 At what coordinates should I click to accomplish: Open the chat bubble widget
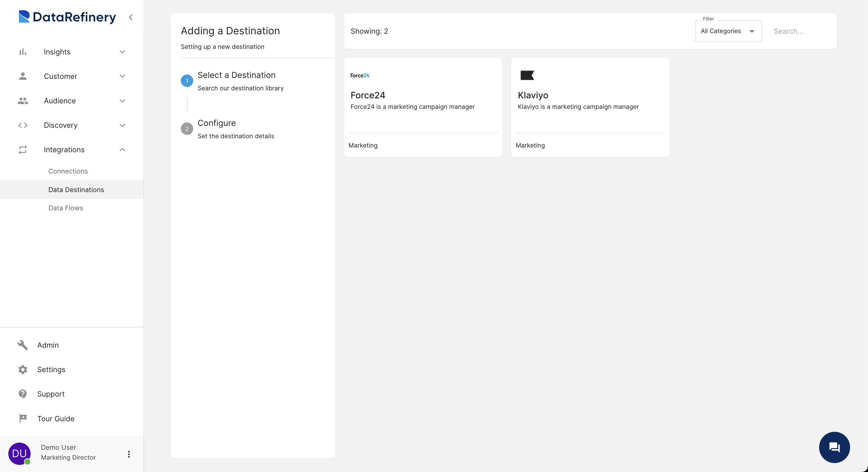tap(834, 447)
